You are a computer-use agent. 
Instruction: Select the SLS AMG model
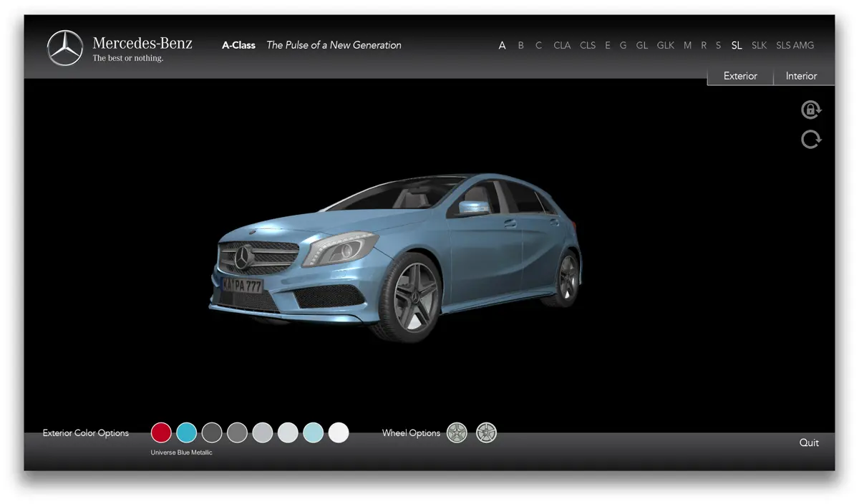[x=795, y=45]
